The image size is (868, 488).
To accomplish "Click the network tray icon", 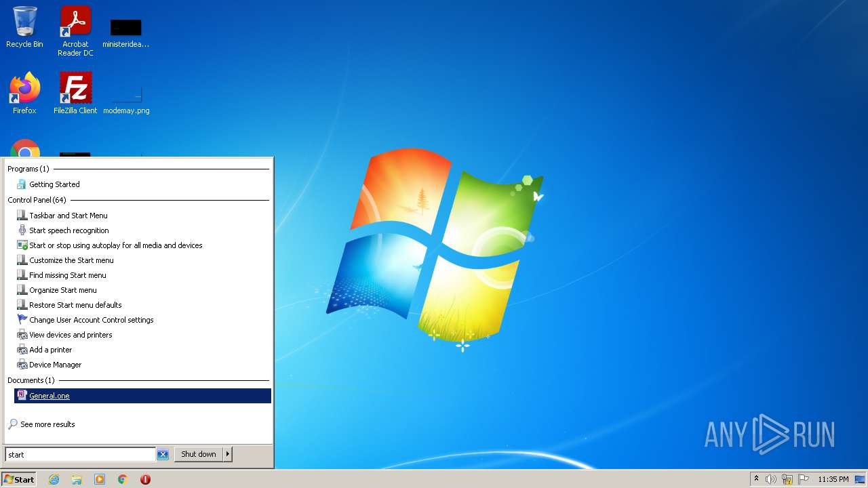I will tap(787, 479).
